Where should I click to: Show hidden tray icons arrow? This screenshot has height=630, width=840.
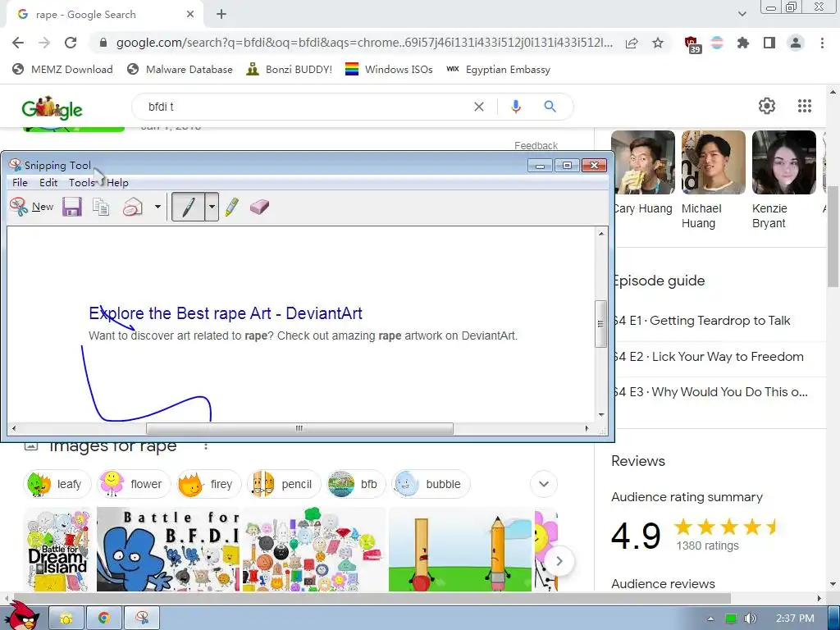pos(710,619)
